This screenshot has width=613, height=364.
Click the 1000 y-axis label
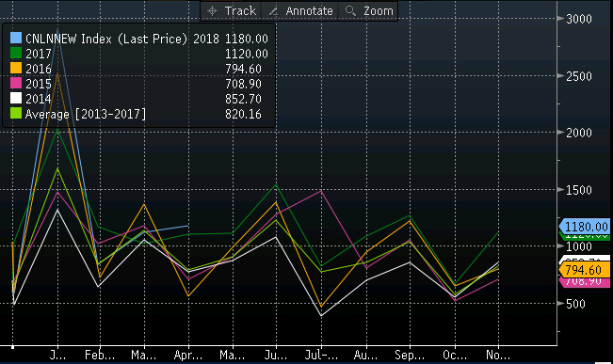579,246
